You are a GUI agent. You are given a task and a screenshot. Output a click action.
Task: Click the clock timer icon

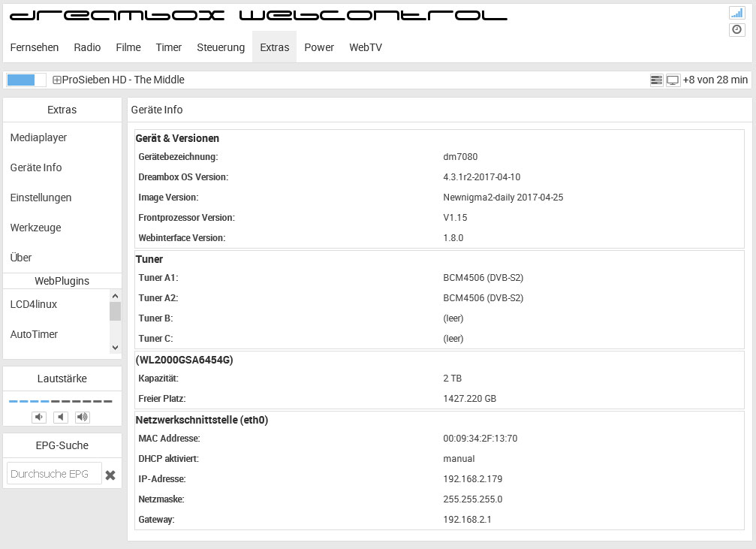[x=736, y=30]
